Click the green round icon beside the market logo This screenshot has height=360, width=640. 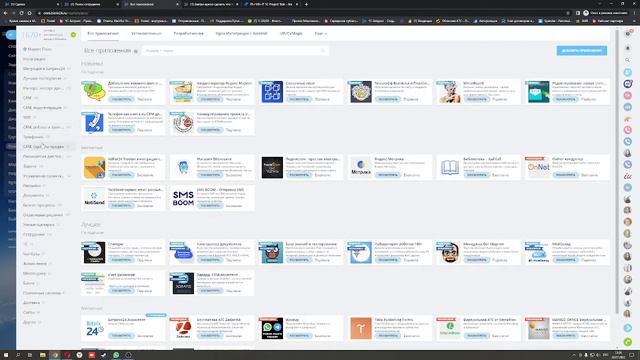(73, 35)
